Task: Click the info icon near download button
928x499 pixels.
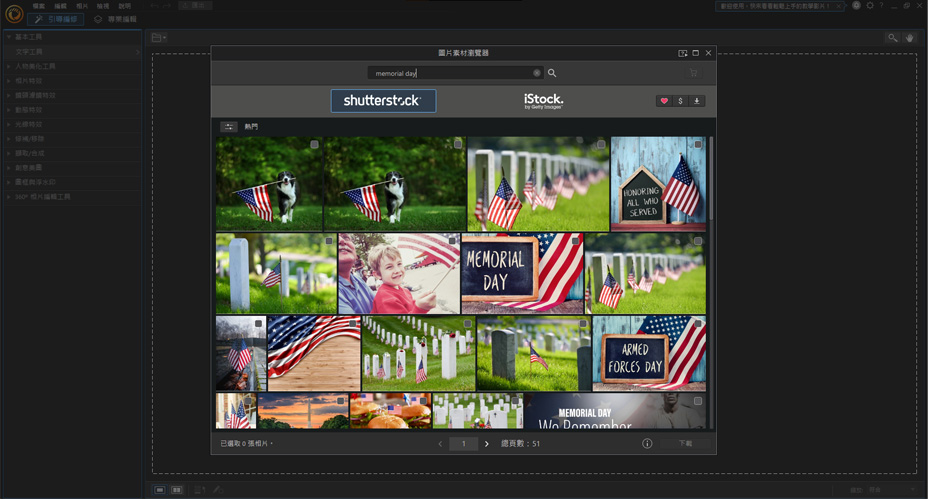Action: click(647, 443)
